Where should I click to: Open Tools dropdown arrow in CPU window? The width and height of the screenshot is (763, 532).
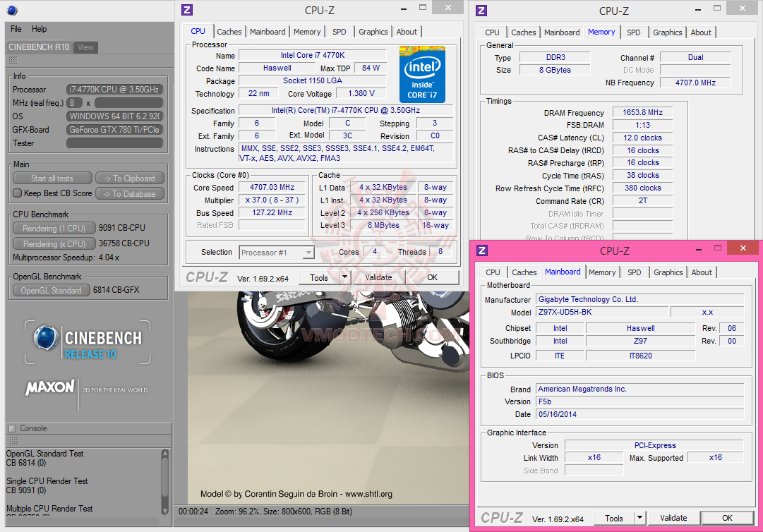click(344, 278)
